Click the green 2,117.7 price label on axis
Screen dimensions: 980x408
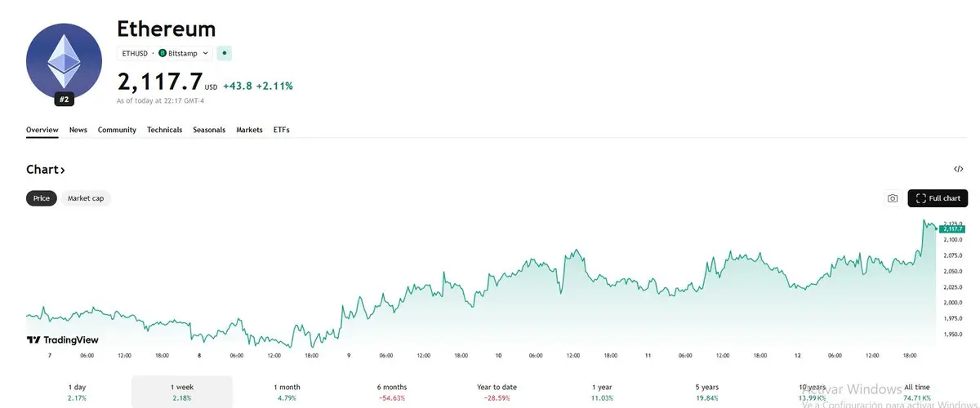coord(953,229)
